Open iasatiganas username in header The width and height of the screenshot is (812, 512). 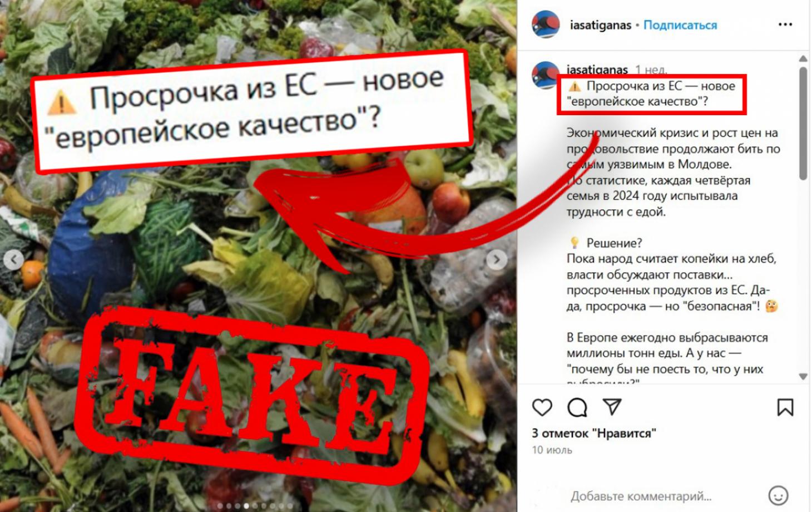point(600,25)
